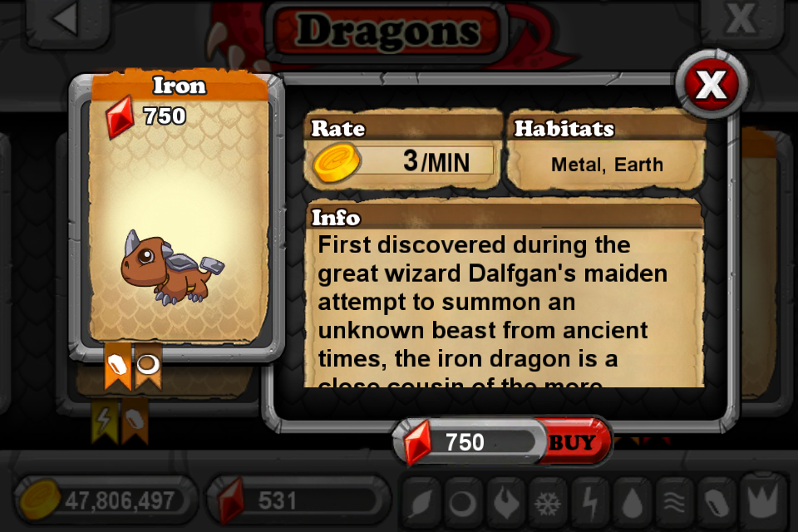Select the lightning element filter icon

[589, 503]
